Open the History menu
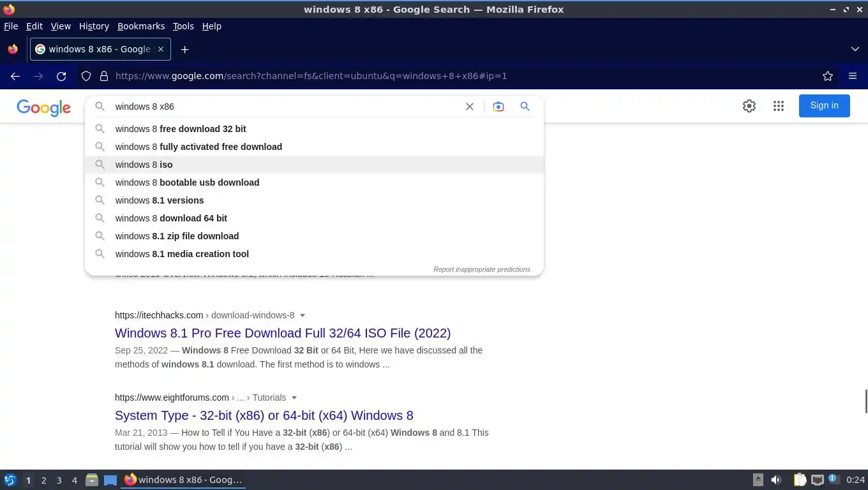Screen dimensions: 868x490 pyautogui.click(x=94, y=26)
